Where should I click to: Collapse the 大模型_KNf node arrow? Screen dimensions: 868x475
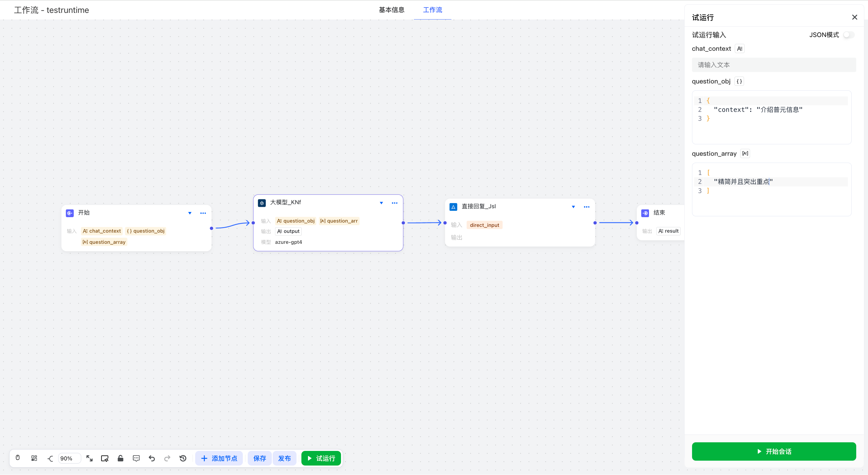tap(381, 203)
